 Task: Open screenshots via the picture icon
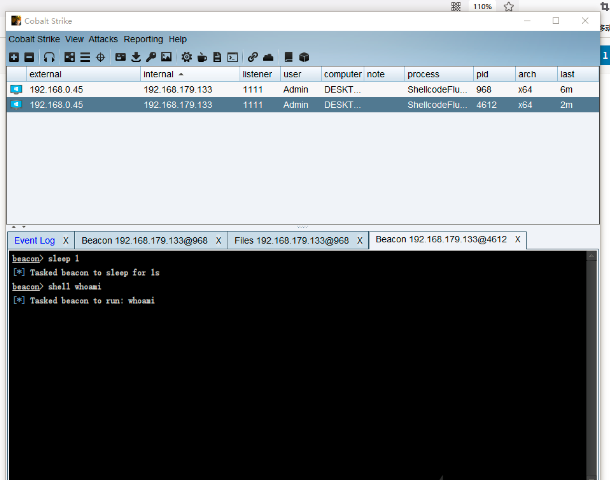click(x=166, y=57)
